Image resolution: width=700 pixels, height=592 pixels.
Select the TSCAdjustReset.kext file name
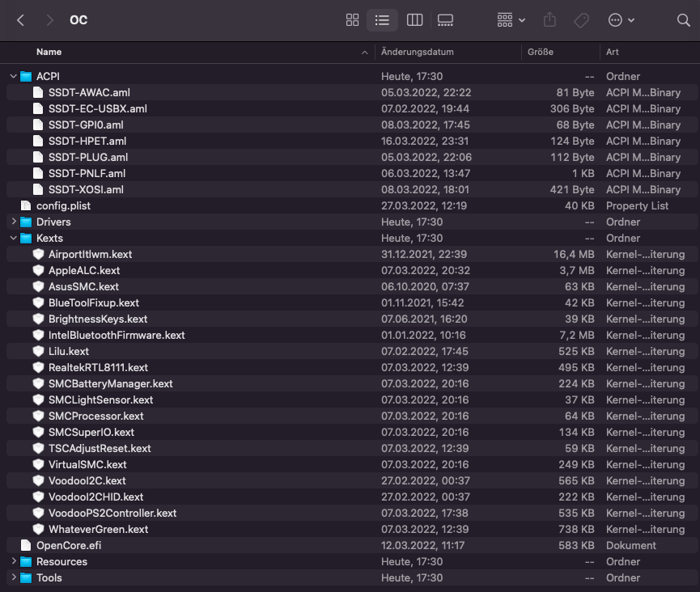[x=100, y=448]
